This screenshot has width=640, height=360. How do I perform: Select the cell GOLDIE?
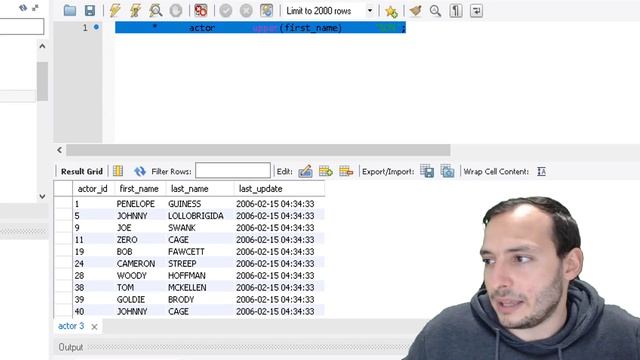tap(131, 300)
